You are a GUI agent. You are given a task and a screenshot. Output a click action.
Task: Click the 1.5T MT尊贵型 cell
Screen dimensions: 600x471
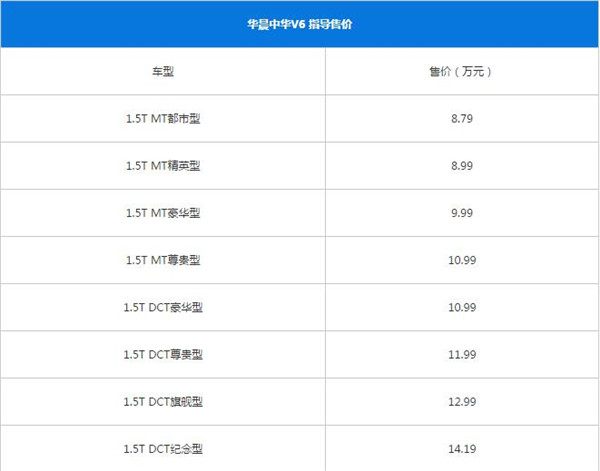click(x=163, y=260)
